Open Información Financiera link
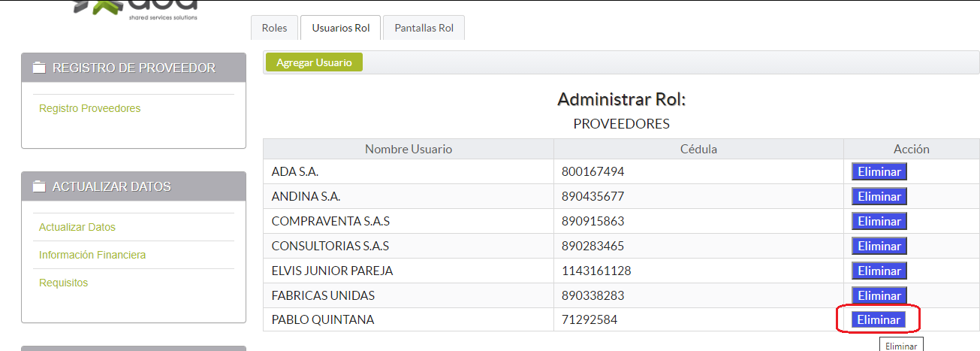Viewport: 980px width, 351px height. pos(92,255)
